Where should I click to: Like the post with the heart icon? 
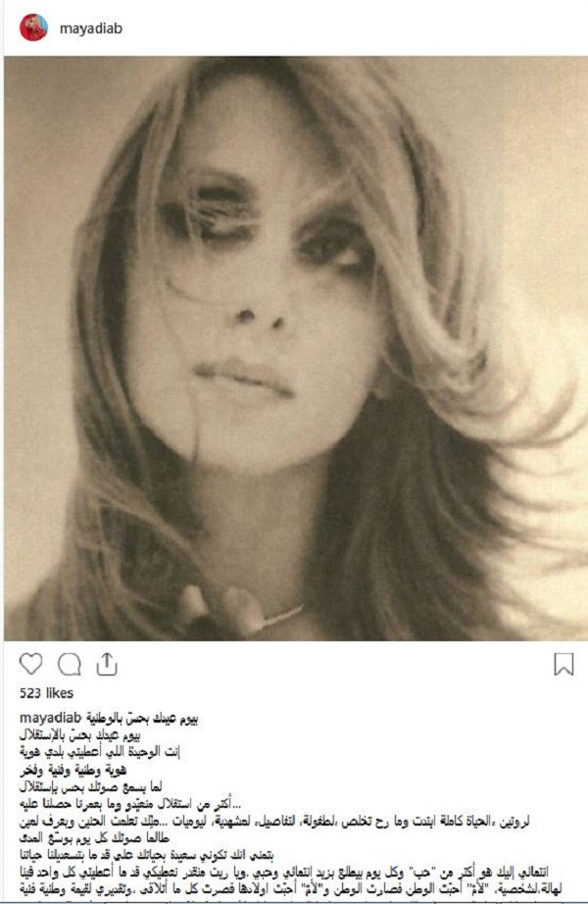click(30, 664)
